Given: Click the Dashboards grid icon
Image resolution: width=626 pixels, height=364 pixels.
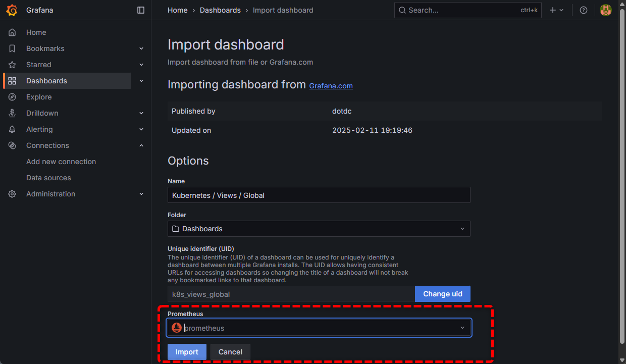Looking at the screenshot, I should [x=12, y=81].
